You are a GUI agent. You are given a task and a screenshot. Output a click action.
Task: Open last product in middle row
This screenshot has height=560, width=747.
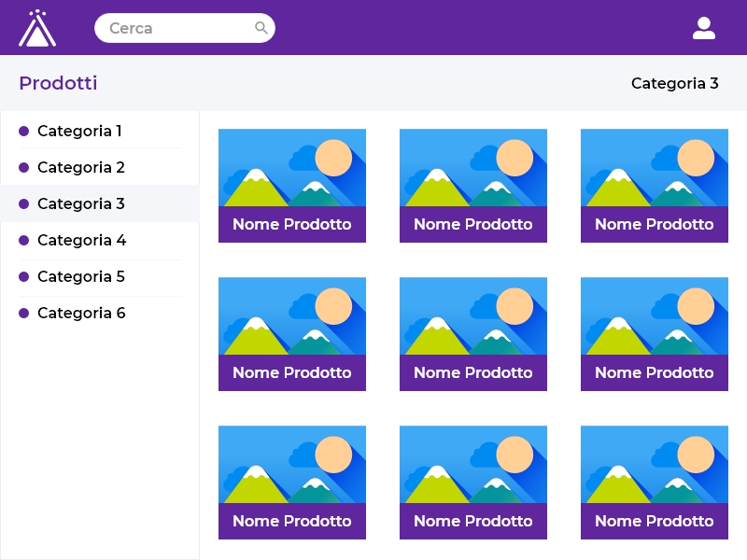(x=655, y=334)
